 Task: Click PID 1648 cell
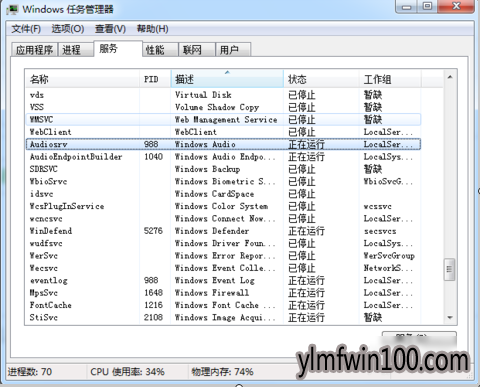point(153,293)
